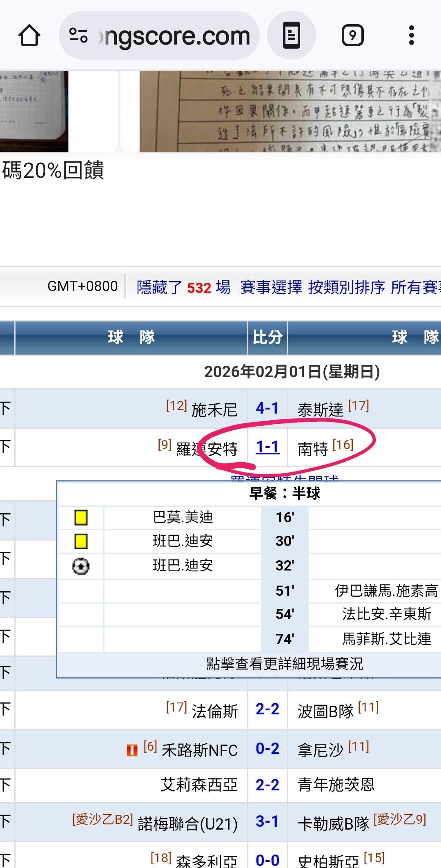441x868 pixels.
Task: Click the 3-1 score for 諾梅聯合(U21)
Action: point(267,821)
